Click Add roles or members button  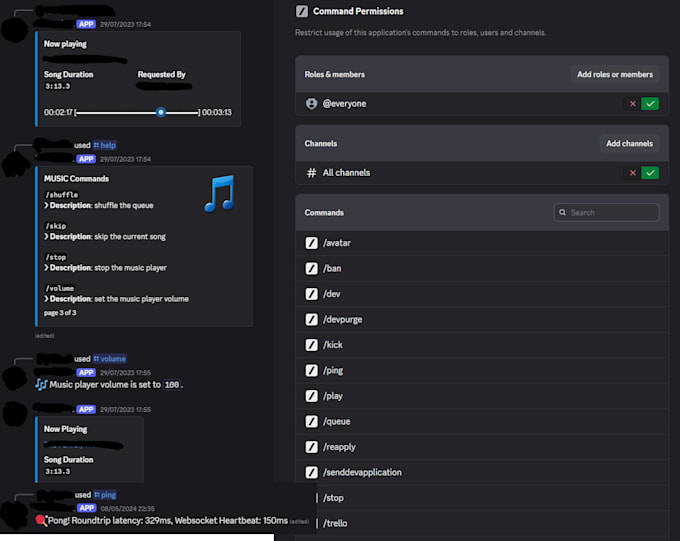click(x=615, y=75)
